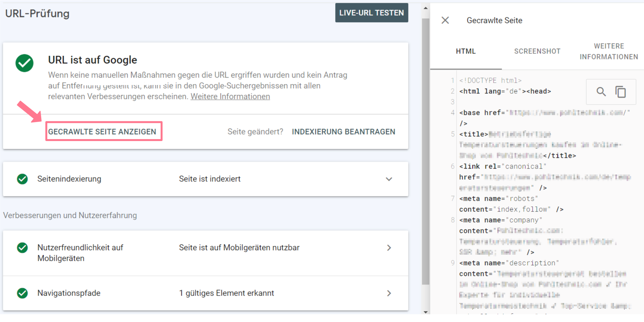The image size is (644, 322).
Task: Open Navigationspfade details arrow
Action: [x=389, y=293]
